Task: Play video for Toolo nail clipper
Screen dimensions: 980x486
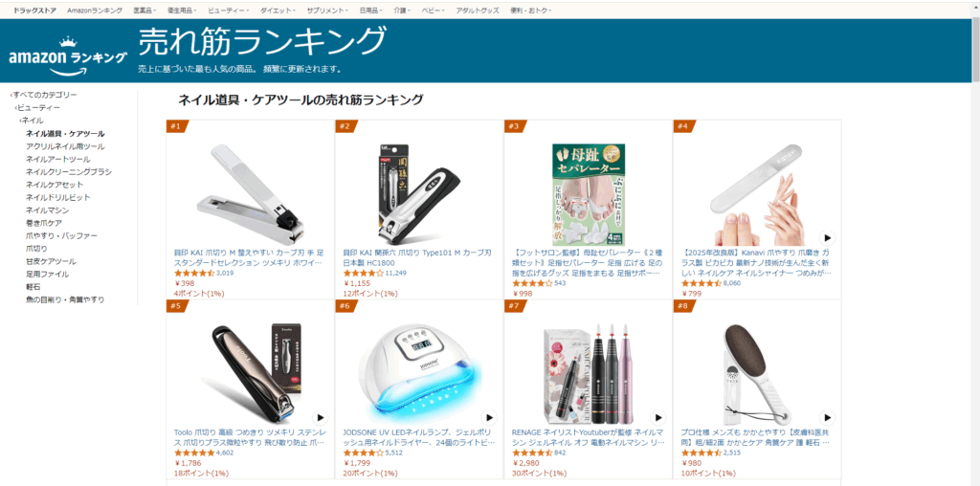Action: [x=320, y=417]
